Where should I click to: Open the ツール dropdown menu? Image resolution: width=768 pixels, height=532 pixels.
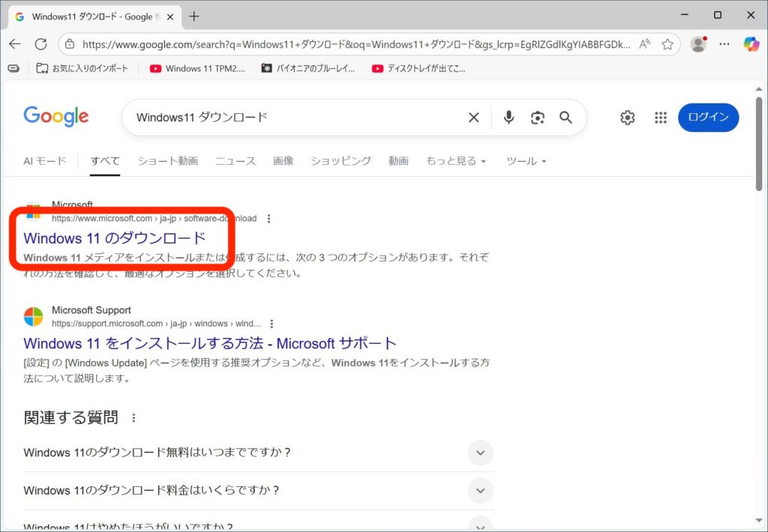tap(526, 161)
